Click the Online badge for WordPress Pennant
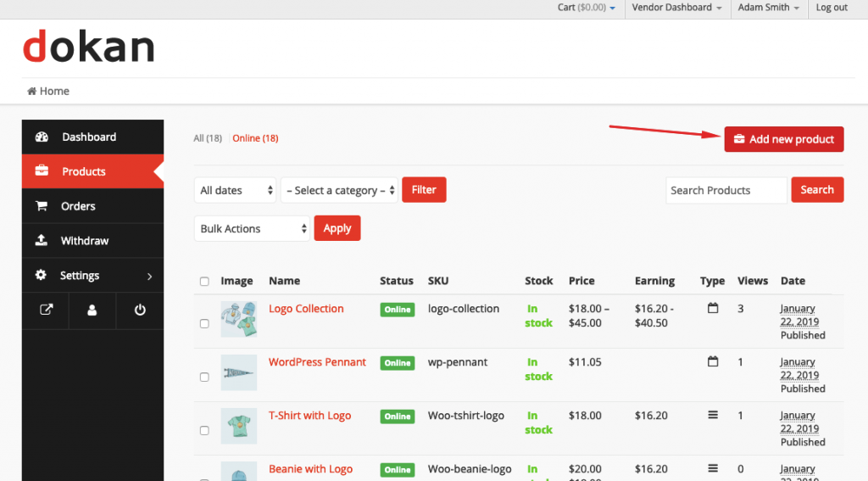The height and width of the screenshot is (481, 868). [398, 363]
